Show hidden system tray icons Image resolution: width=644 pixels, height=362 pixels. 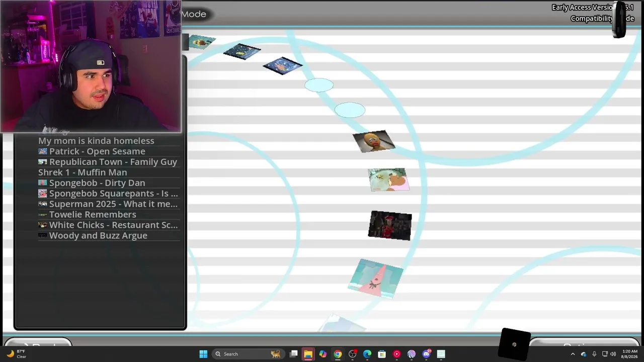573,354
